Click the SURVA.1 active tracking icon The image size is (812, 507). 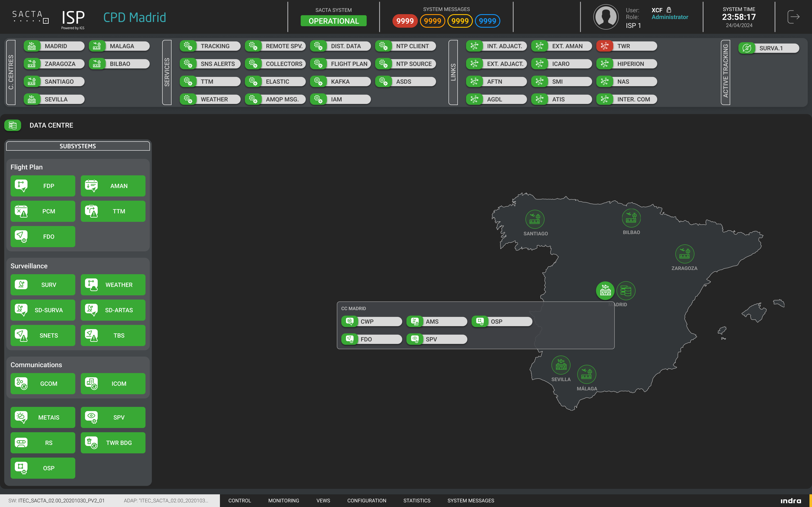click(x=747, y=48)
